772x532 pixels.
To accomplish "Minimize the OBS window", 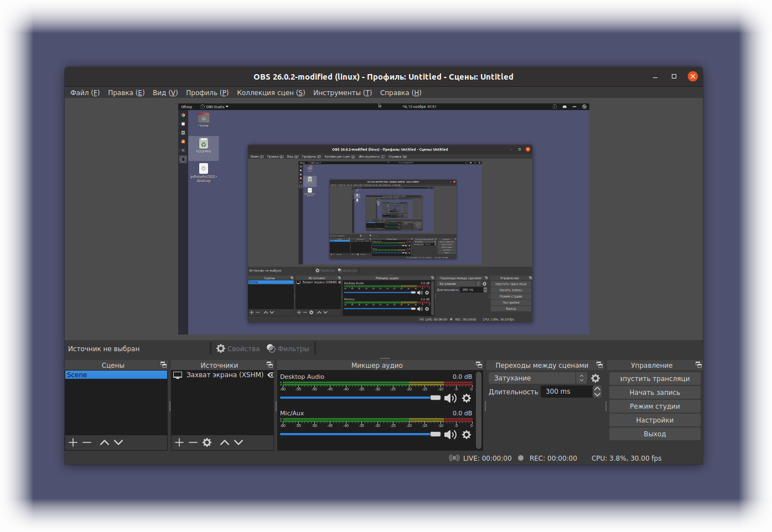I will tap(655, 77).
